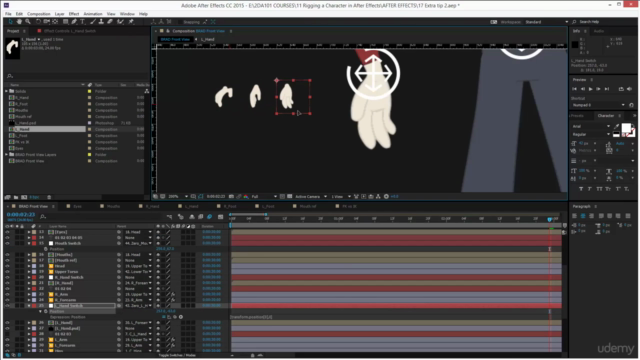The height and width of the screenshot is (360, 640).
Task: Open the Arial font family dropdown
Action: click(x=591, y=127)
